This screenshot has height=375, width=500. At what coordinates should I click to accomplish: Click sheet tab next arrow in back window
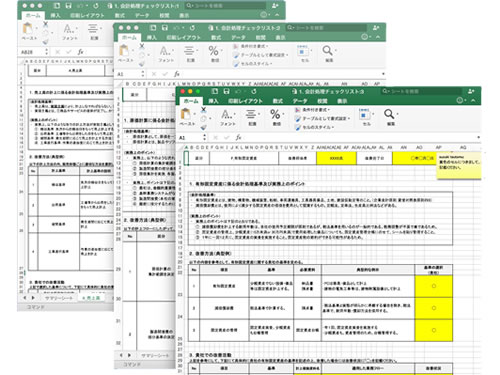pos(33,298)
